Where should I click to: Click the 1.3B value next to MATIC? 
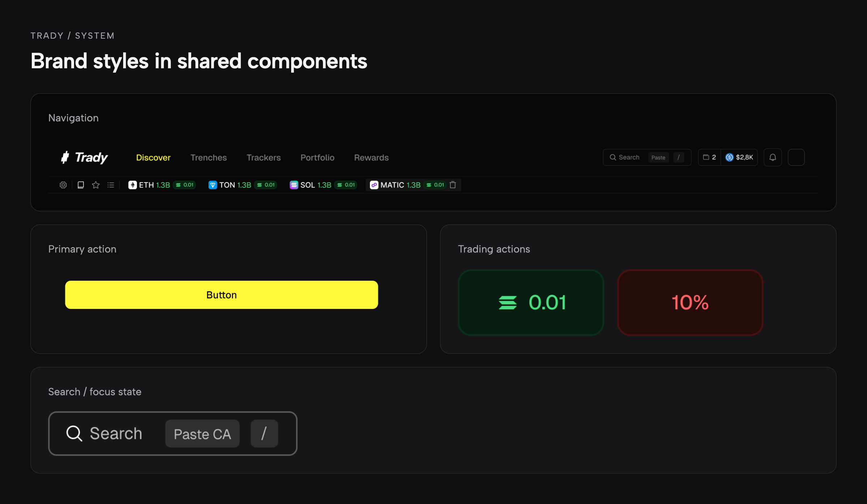(x=414, y=185)
